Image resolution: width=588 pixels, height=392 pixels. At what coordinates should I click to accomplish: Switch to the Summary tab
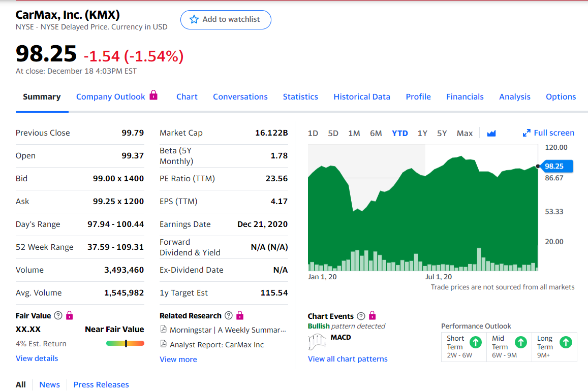pos(42,96)
